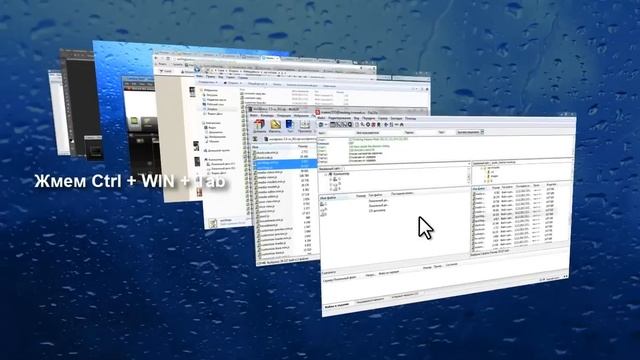Viewport: 640px width, 360px height.
Task: Click the Быстрое соединение button
Action: pyautogui.click(x=468, y=132)
